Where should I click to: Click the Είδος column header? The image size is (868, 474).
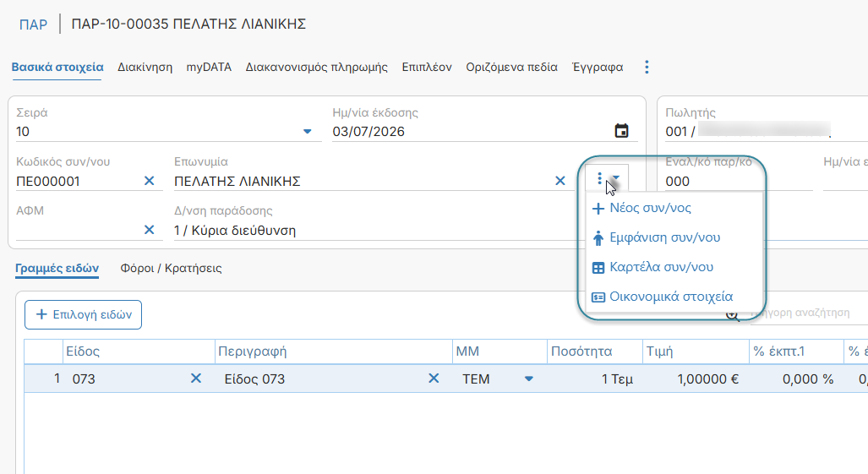tap(139, 351)
